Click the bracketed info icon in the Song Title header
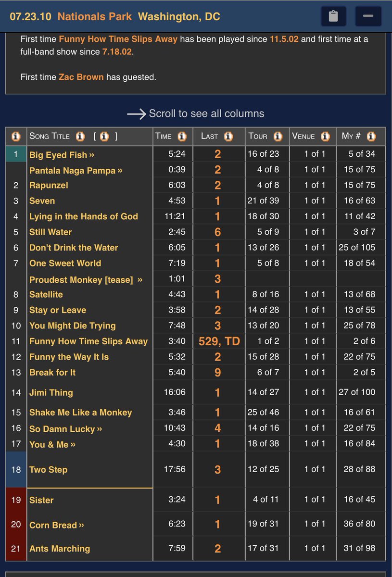The image size is (392, 577). (x=105, y=137)
